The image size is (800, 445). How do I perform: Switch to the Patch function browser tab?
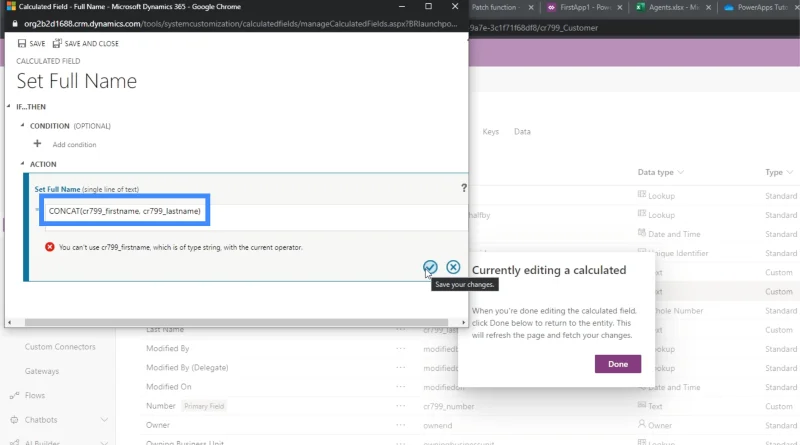tap(497, 7)
